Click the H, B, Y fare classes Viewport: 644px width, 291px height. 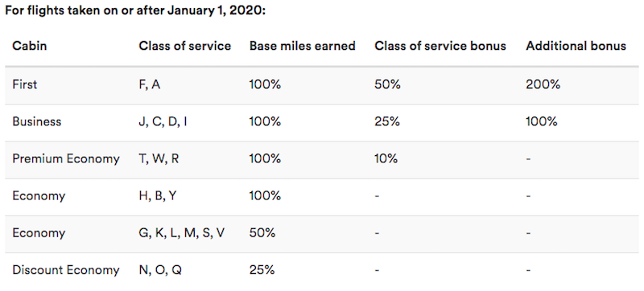pyautogui.click(x=158, y=196)
